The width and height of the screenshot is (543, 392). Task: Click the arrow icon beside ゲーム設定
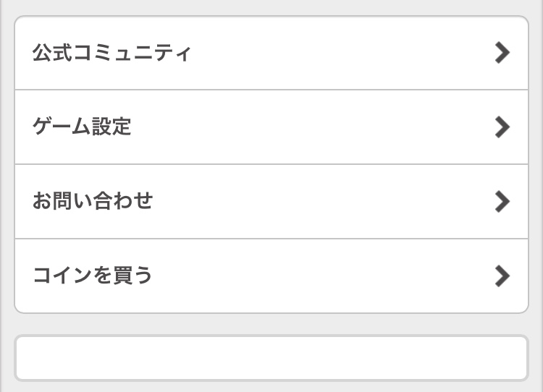pos(502,127)
